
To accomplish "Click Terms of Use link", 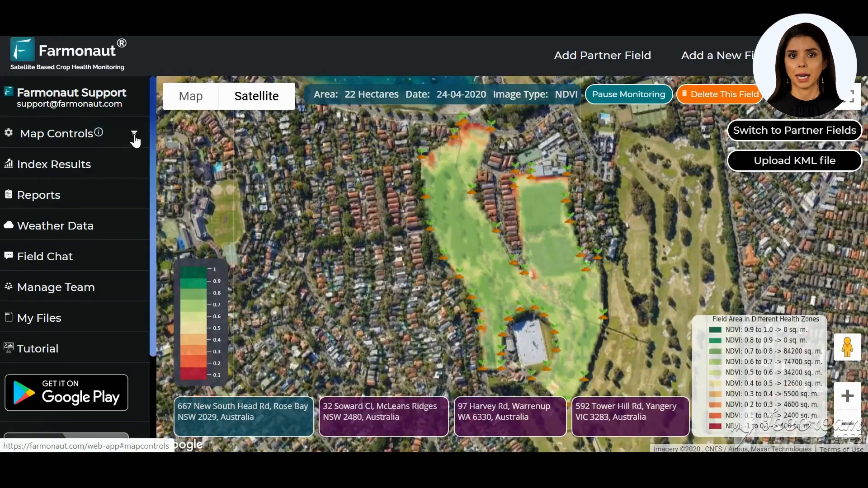I will click(841, 449).
